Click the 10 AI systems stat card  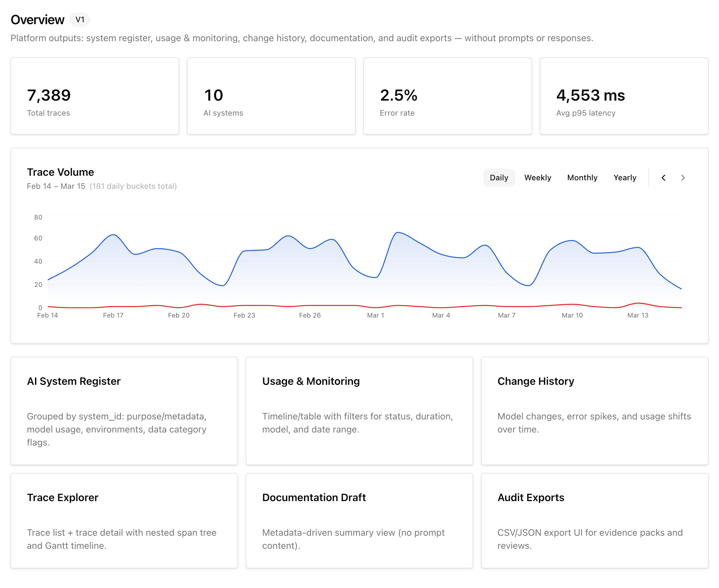271,96
